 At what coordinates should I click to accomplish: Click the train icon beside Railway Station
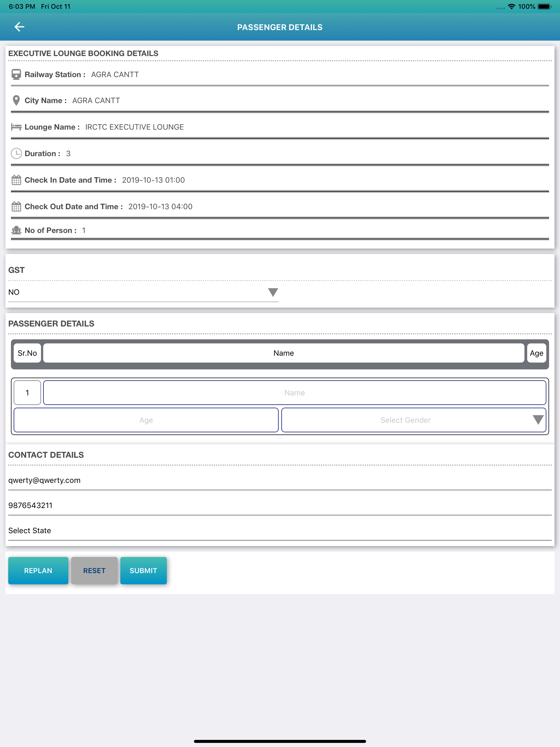pyautogui.click(x=16, y=75)
